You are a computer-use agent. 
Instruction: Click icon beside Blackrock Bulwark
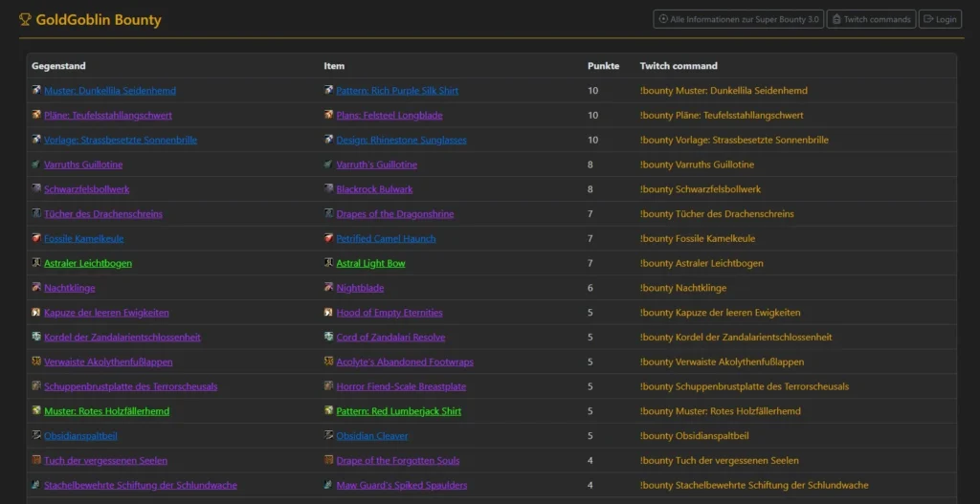tap(329, 189)
